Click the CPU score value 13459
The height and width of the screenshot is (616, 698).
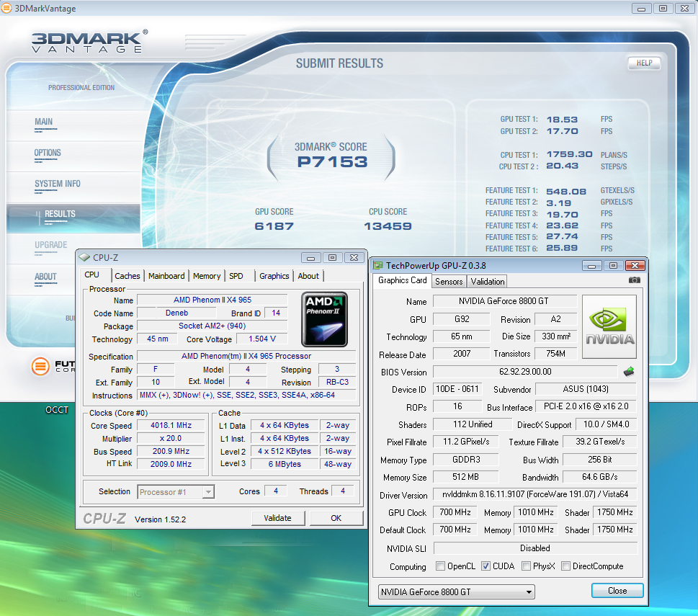tap(388, 226)
